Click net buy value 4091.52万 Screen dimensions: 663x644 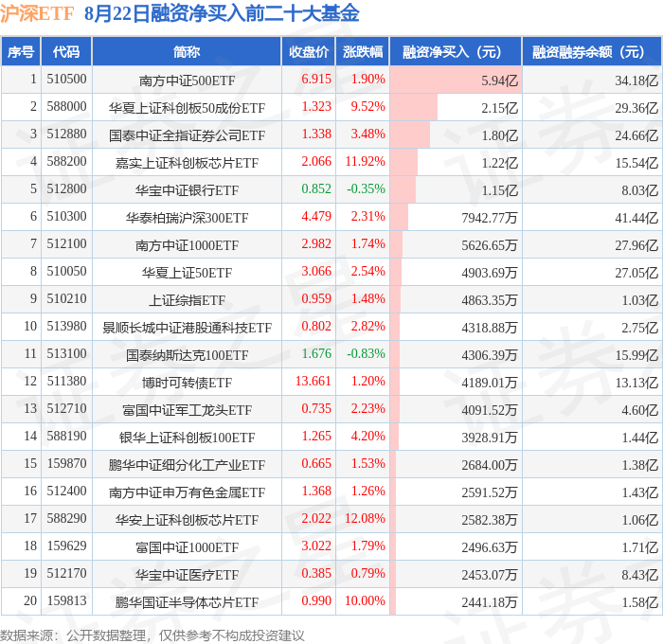pos(490,410)
